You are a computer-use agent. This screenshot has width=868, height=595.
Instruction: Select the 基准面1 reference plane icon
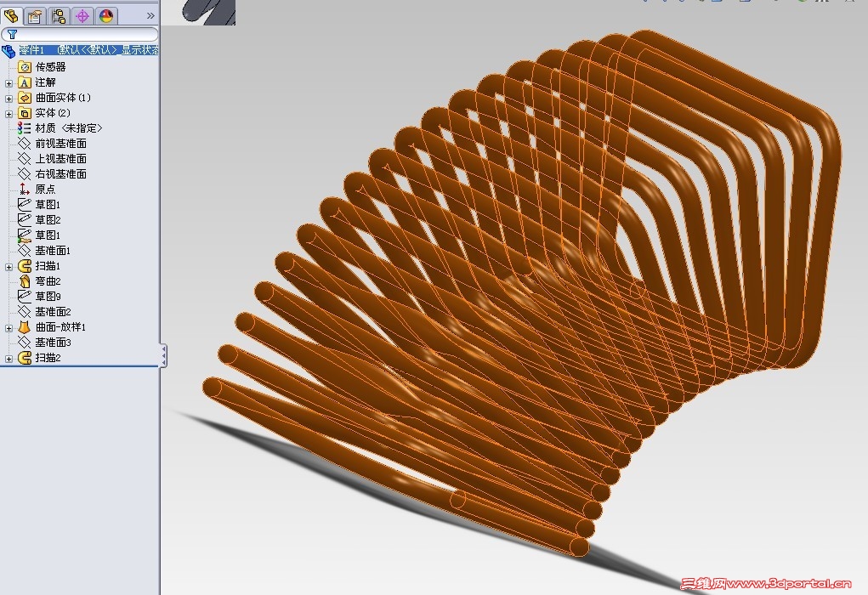(x=25, y=251)
